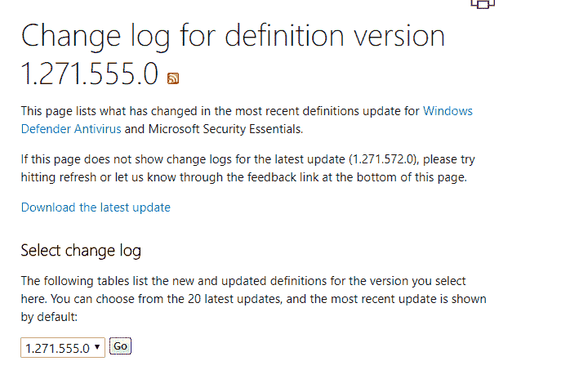The height and width of the screenshot is (379, 588).
Task: Click the 'The following tables list' paragraph
Action: (253, 299)
